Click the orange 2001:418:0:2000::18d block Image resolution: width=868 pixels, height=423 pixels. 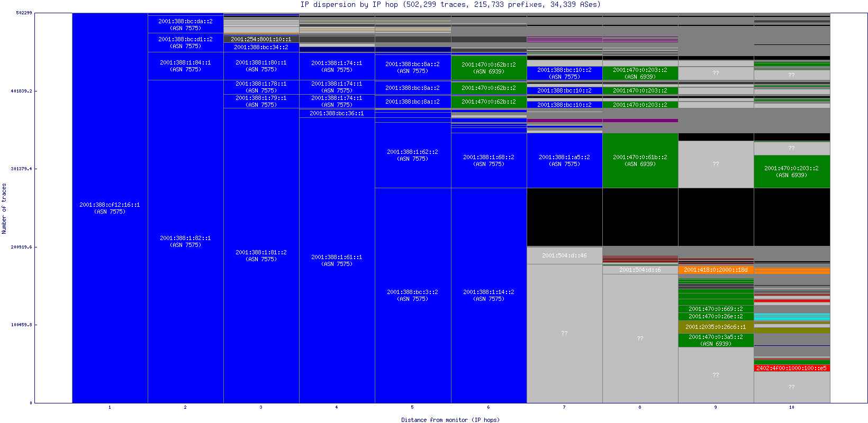pyautogui.click(x=716, y=270)
